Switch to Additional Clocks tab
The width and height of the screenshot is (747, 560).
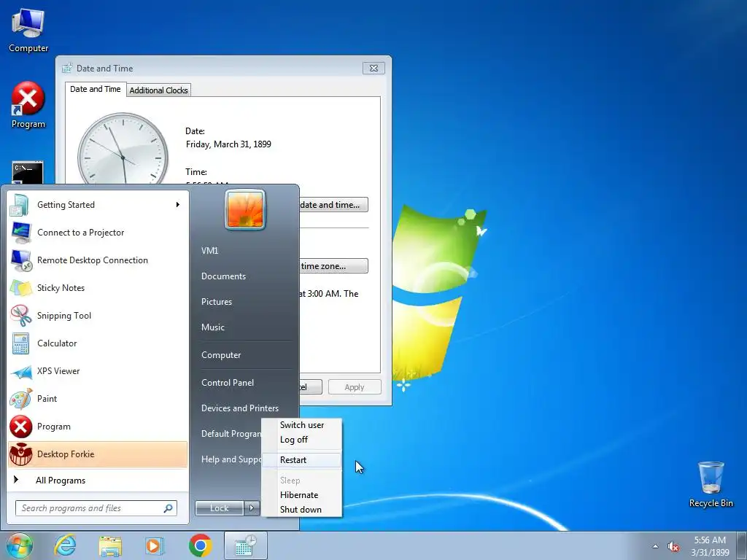pos(158,90)
